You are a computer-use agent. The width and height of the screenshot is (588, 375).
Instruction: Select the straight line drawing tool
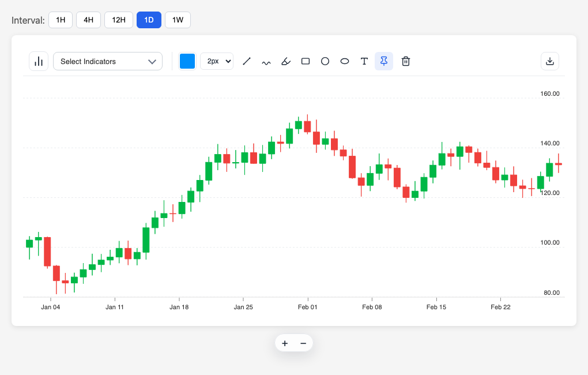[247, 61]
